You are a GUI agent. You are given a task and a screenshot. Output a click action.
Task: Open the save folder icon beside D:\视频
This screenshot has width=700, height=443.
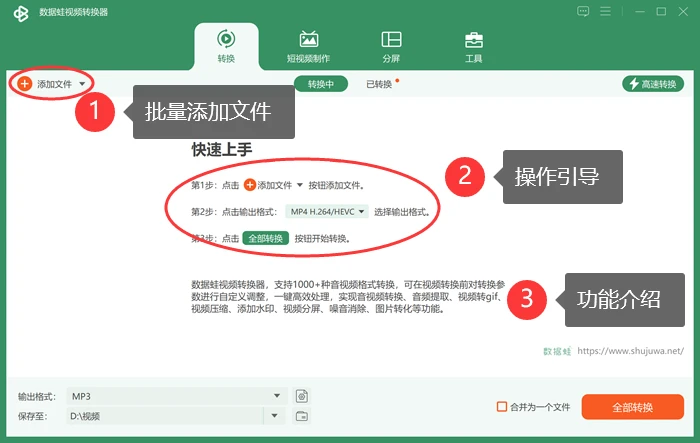coord(302,416)
